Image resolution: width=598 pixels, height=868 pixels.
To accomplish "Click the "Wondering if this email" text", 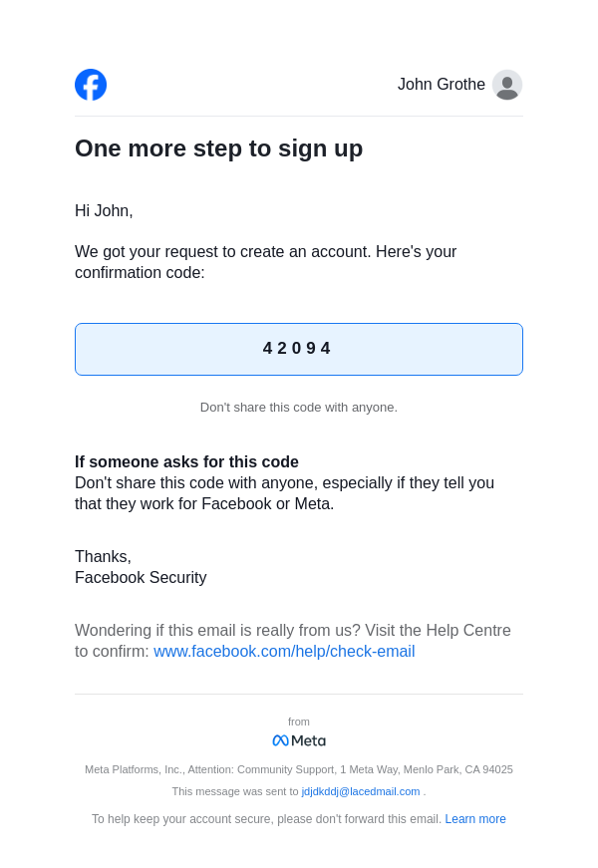I will point(218,631).
